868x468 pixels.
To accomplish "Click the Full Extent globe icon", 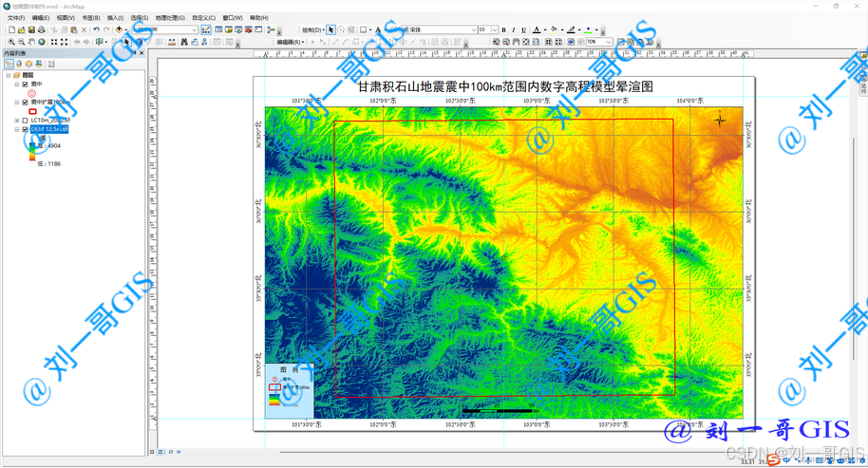I will 42,42.
